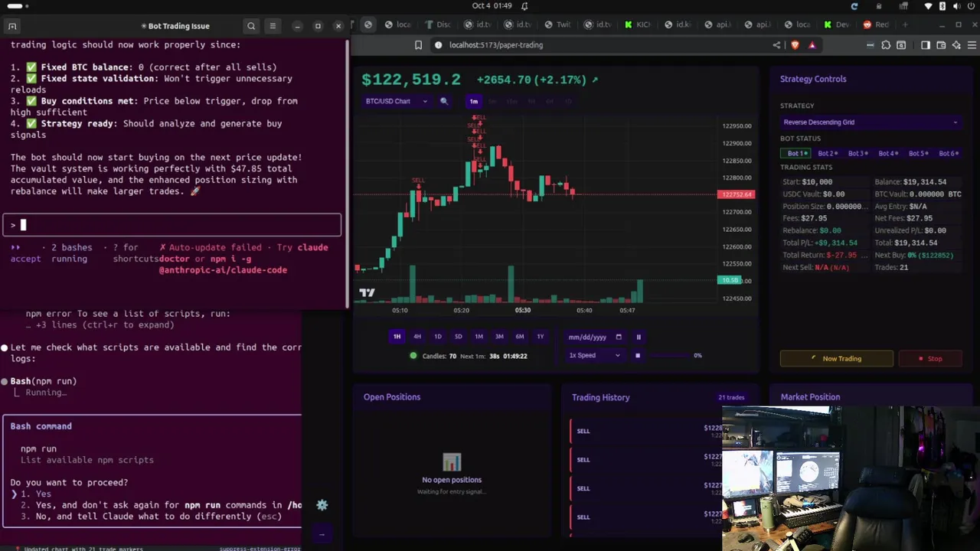
Task: Click the Now Trading button
Action: [836, 358]
